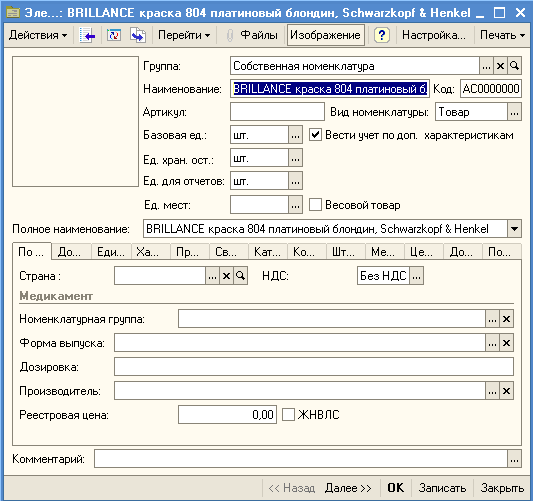This screenshot has width=533, height=501.
Task: Click the refresh/reread toolbar icon
Action: [x=114, y=35]
